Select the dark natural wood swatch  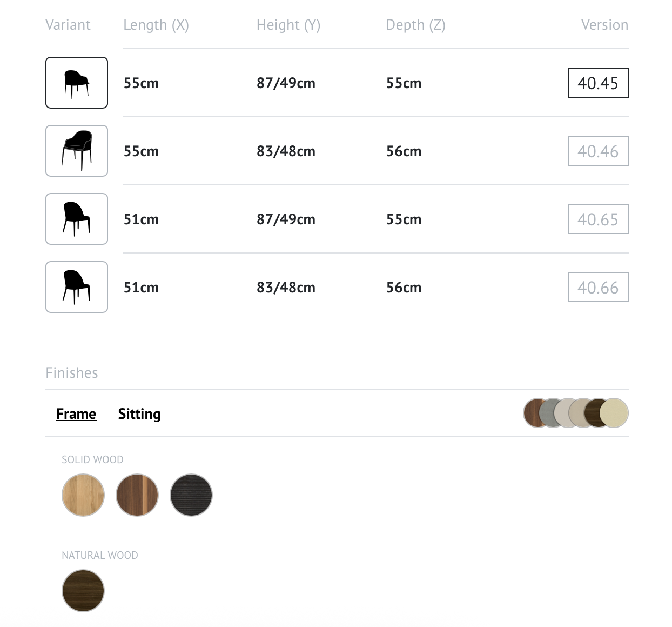(x=83, y=591)
